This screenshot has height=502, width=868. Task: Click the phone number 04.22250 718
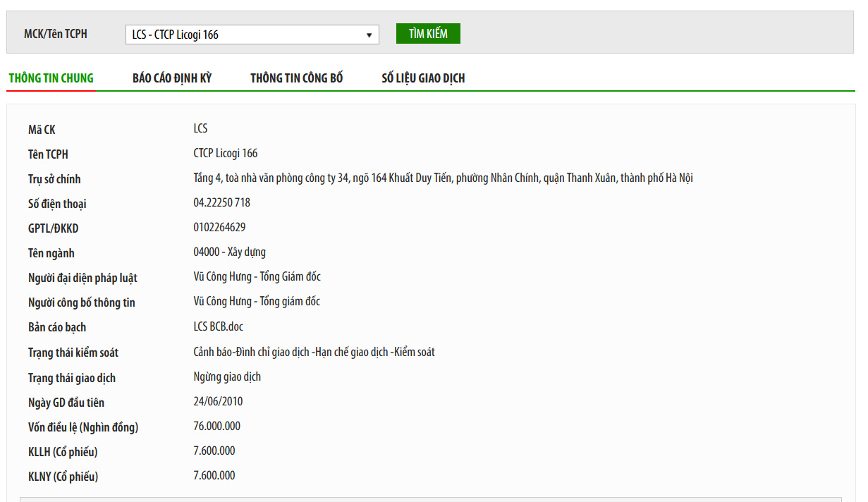pyautogui.click(x=221, y=202)
